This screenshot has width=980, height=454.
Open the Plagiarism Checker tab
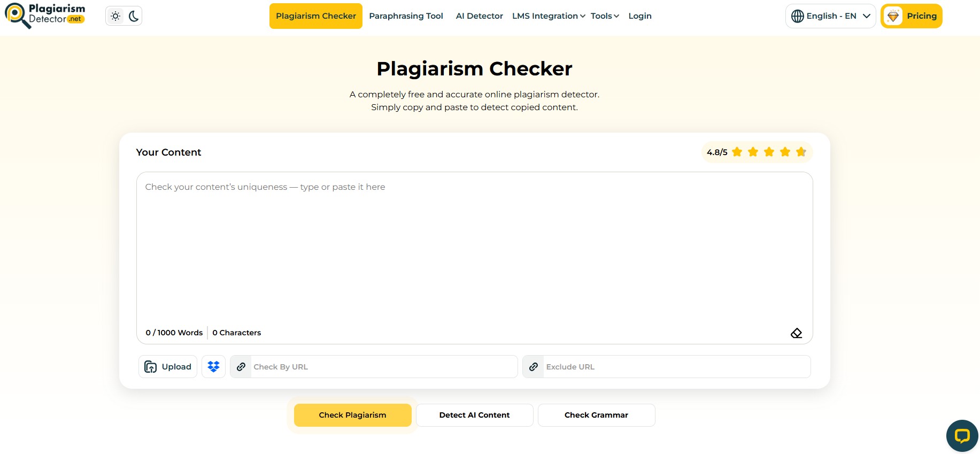click(316, 16)
